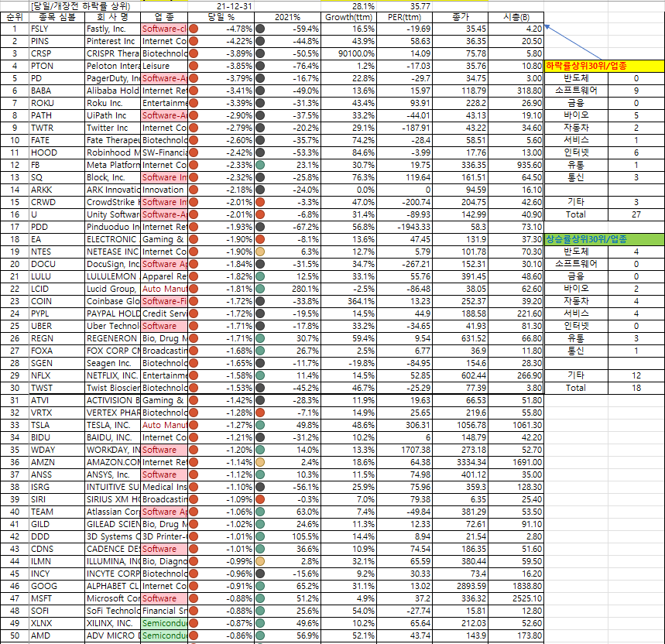The image size is (665, 644).
Task: Click the 90100.0% growth cell
Action: click(x=348, y=53)
